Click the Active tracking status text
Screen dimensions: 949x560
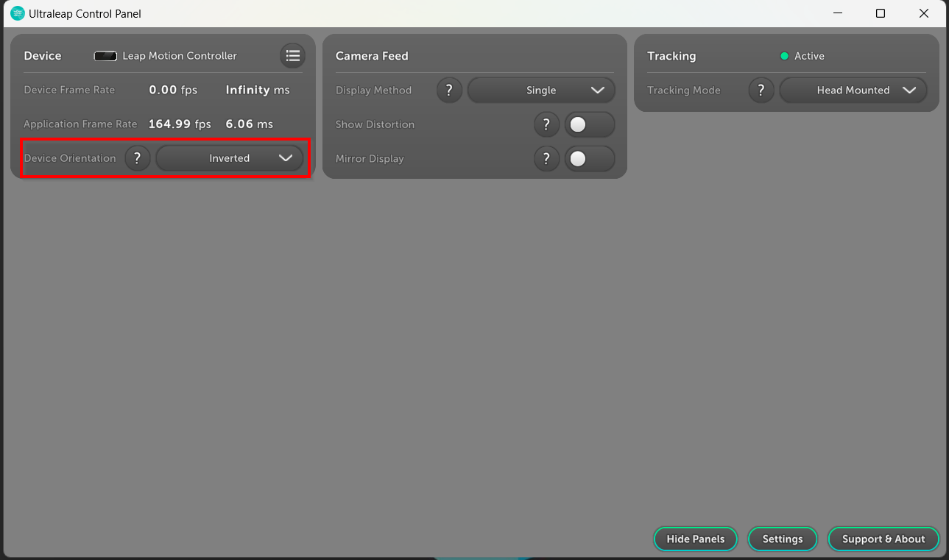[x=809, y=56]
